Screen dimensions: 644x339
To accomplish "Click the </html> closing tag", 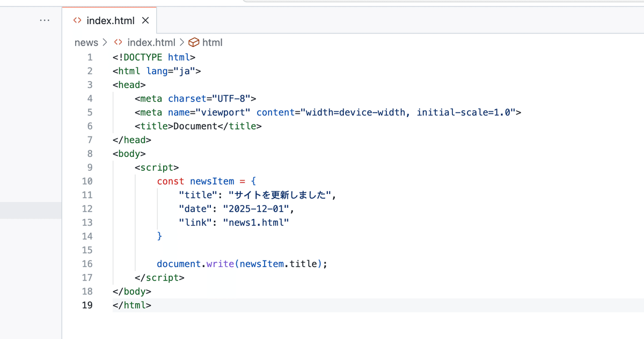I will 132,305.
